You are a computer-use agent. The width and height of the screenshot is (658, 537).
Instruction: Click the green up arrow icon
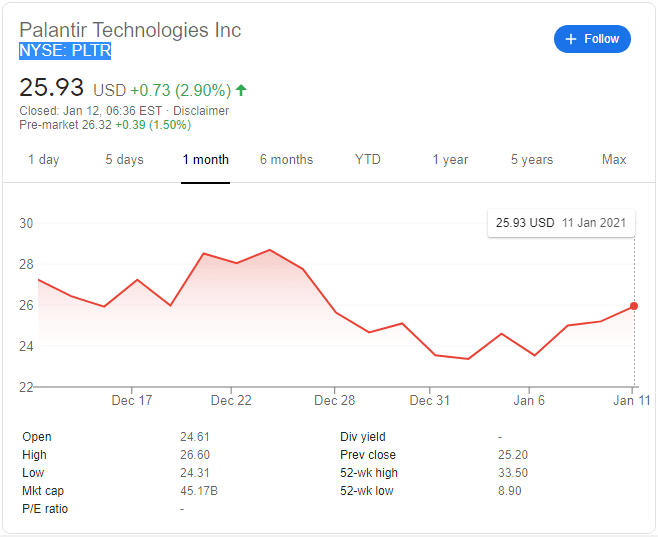coord(241,90)
